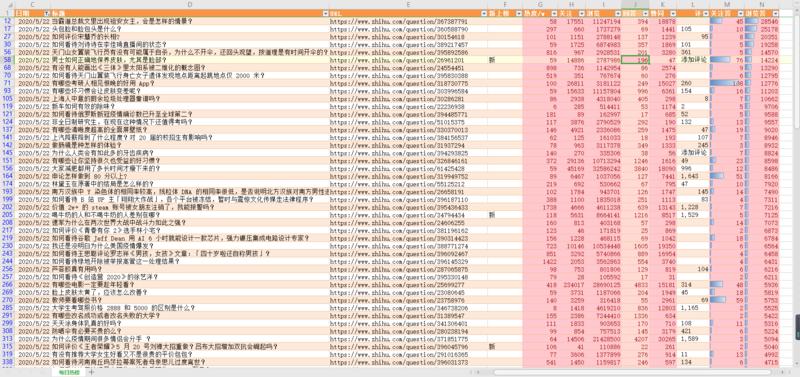
Task: Open the 标题 column filter dropdown
Action: click(326, 13)
